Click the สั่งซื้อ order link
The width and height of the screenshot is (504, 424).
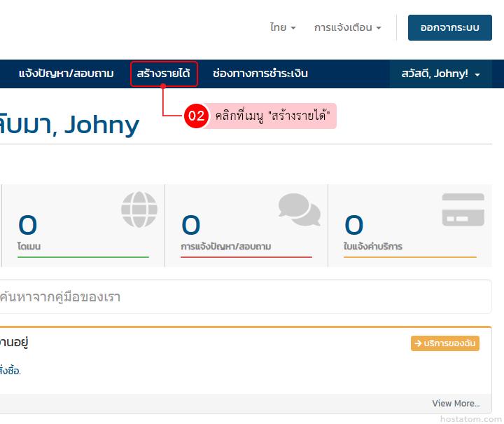pyautogui.click(x=10, y=371)
